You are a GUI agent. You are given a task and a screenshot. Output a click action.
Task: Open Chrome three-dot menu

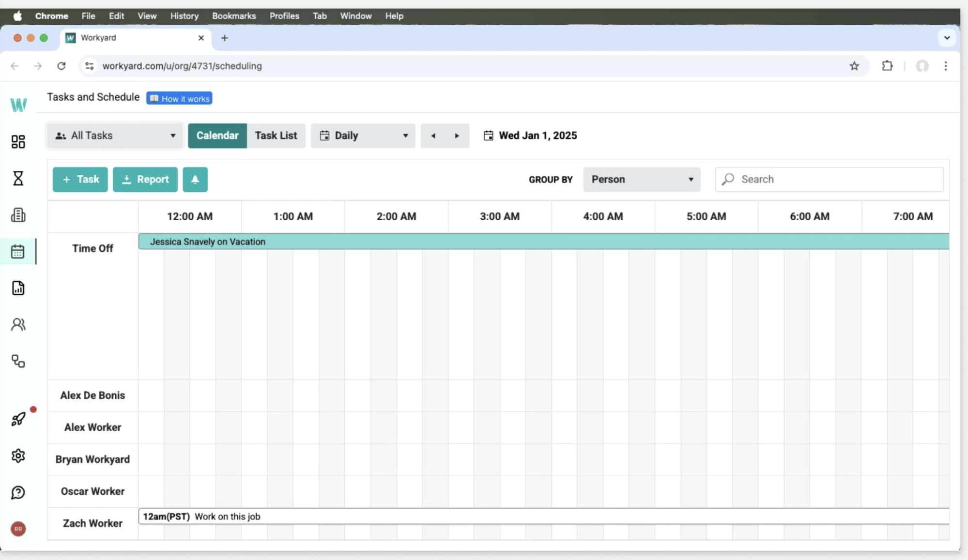[946, 66]
